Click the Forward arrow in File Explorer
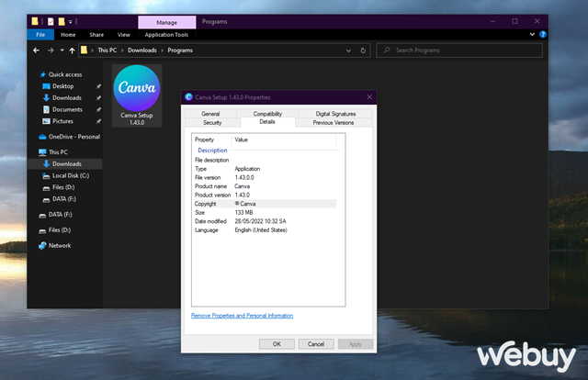The width and height of the screenshot is (588, 380). click(x=51, y=50)
